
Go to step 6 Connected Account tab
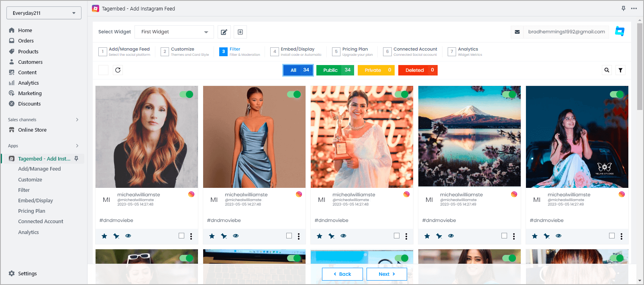410,52
